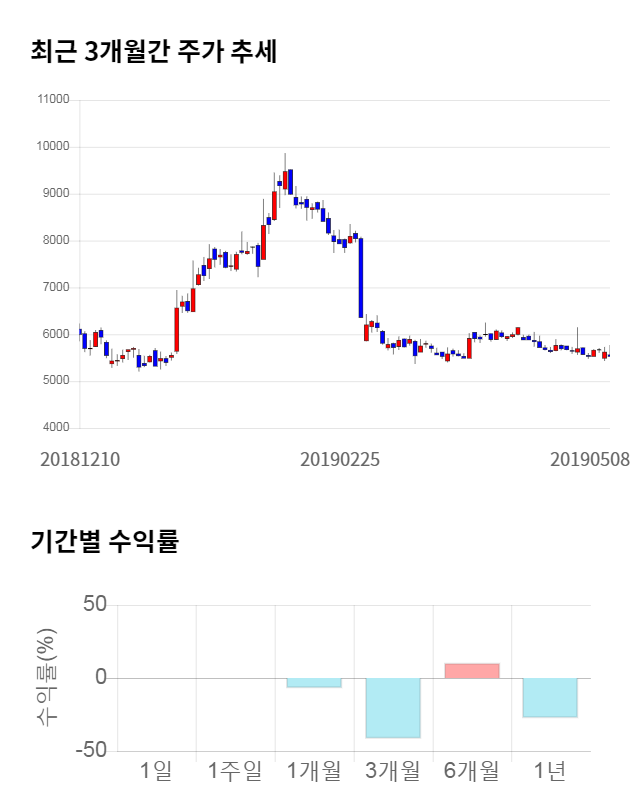Click the 4000 price axis label
Viewport: 640px width, 810px height.
tap(56, 428)
